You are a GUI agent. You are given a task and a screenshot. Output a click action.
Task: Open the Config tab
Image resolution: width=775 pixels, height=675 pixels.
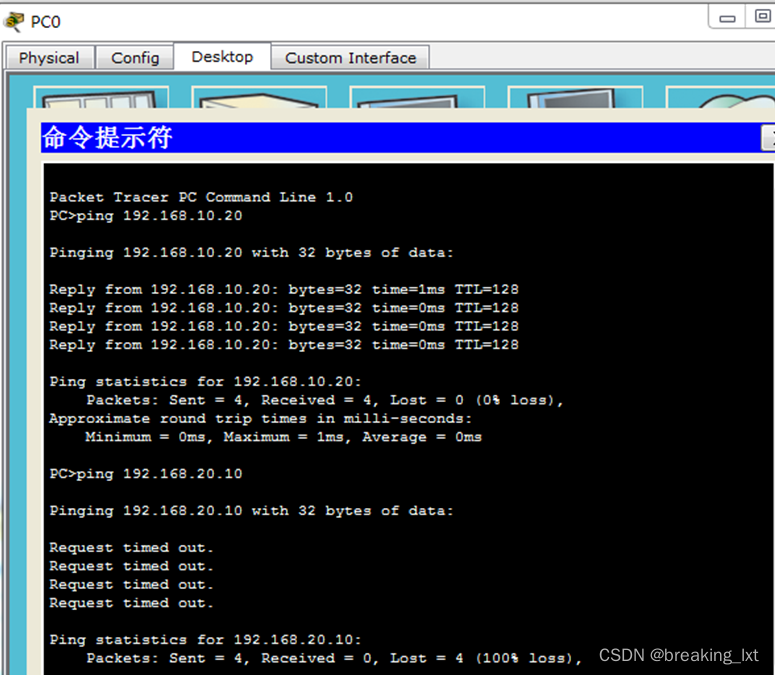(135, 58)
